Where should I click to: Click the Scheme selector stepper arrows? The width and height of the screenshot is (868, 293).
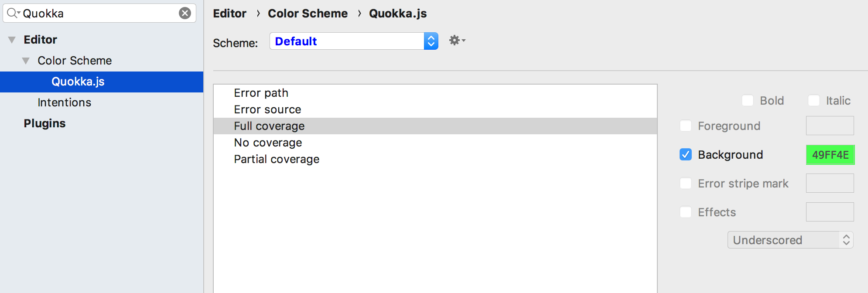tap(431, 41)
